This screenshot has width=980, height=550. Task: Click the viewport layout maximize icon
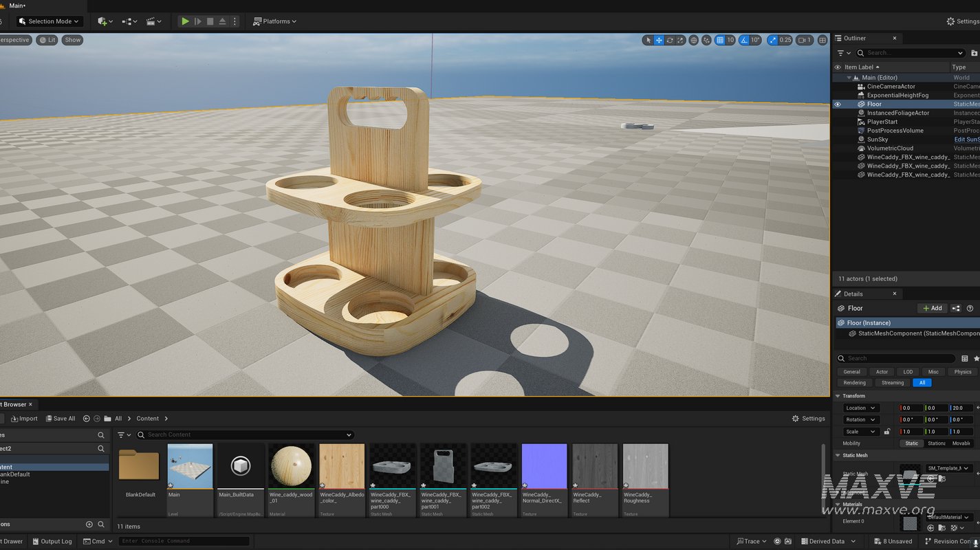click(x=823, y=40)
